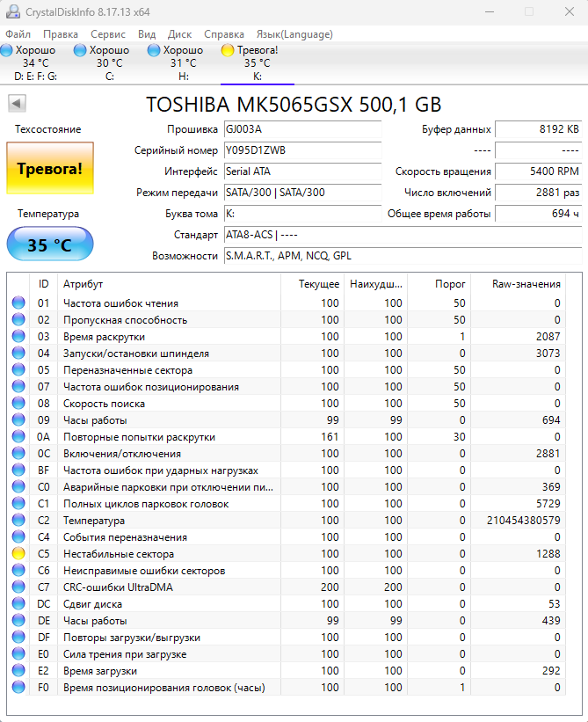Click the Прошивка field GJ003A

(x=302, y=129)
